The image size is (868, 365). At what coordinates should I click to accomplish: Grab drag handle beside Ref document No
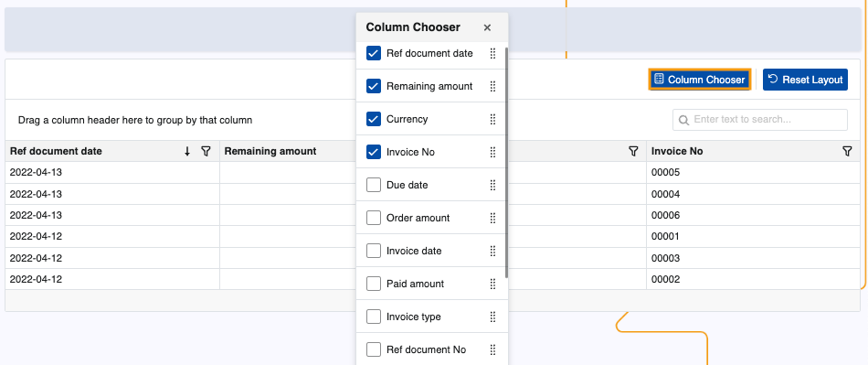click(492, 350)
